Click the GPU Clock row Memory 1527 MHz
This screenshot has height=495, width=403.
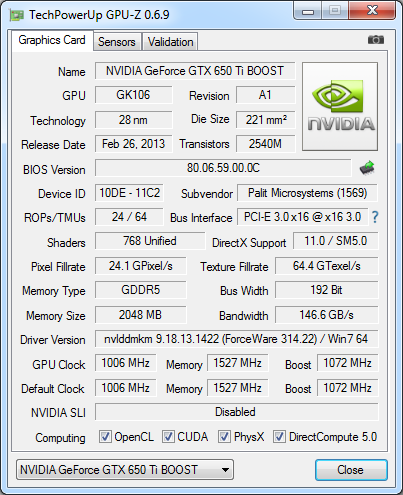(x=238, y=363)
